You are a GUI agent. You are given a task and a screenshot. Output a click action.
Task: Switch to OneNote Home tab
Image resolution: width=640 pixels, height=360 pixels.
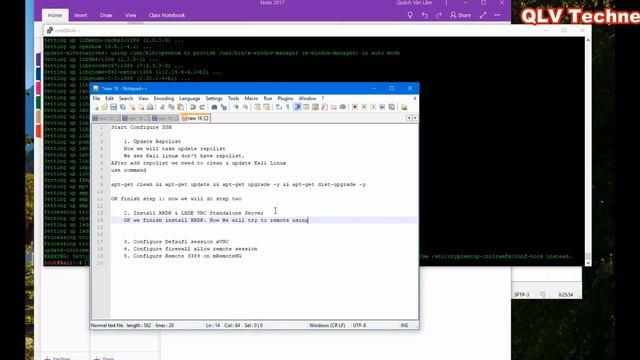[55, 15]
